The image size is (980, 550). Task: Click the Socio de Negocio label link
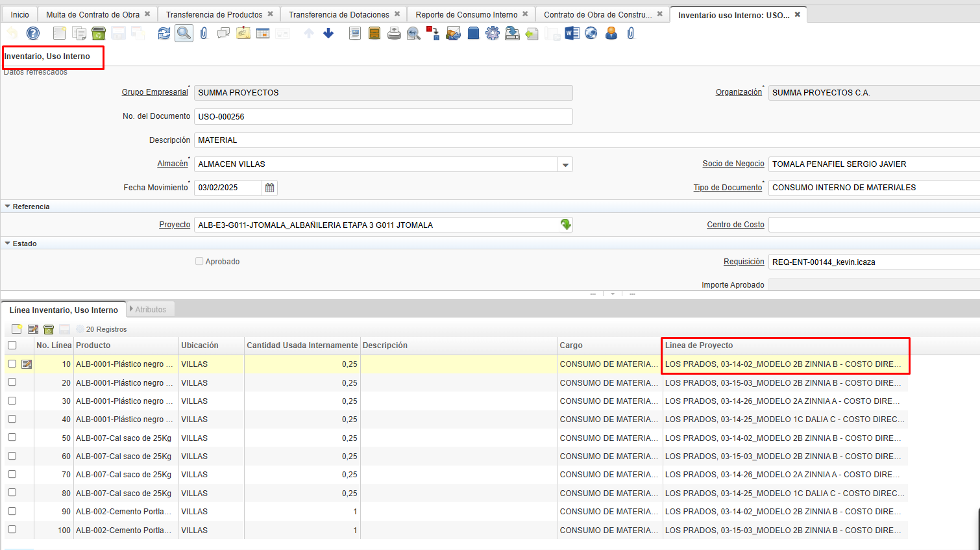pyautogui.click(x=733, y=164)
